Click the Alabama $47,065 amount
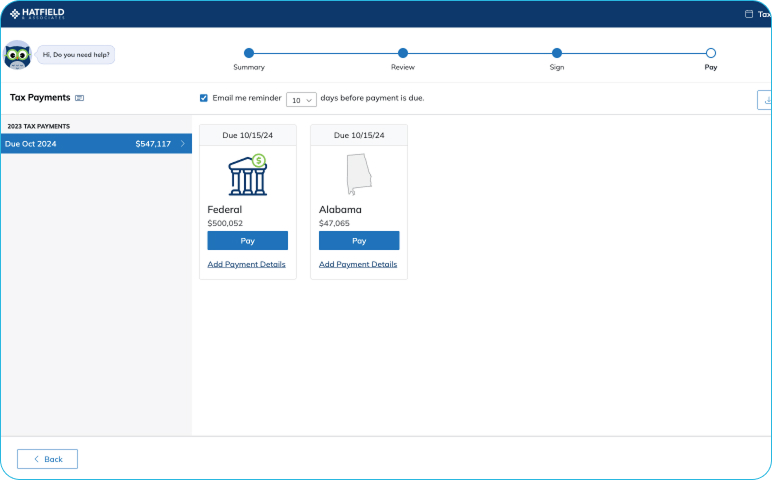Screen dimensions: 772x480 point(334,223)
